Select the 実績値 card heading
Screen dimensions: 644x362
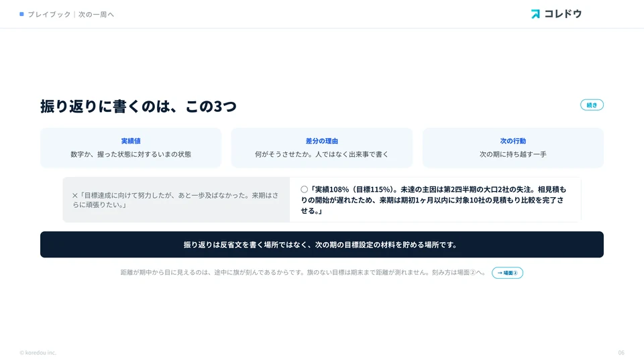pyautogui.click(x=131, y=141)
